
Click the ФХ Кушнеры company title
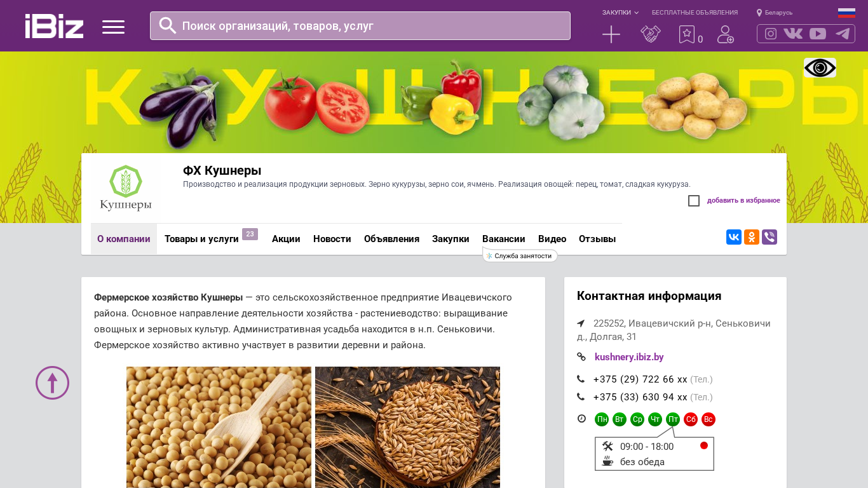point(222,170)
